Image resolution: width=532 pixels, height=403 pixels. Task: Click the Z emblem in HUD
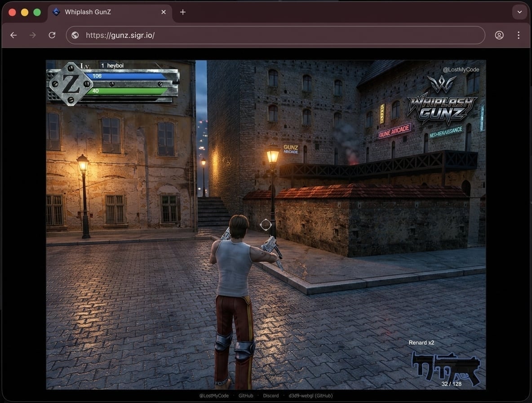coord(70,84)
